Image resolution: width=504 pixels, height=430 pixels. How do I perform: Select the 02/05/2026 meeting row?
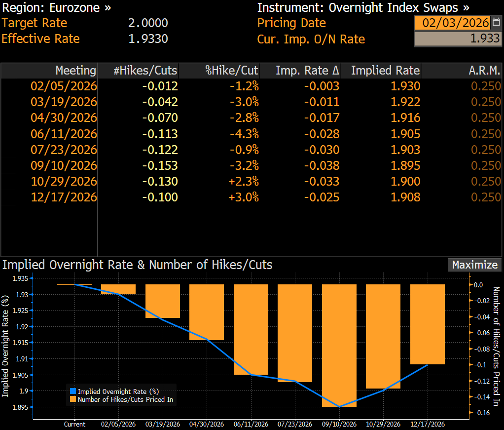pos(252,86)
